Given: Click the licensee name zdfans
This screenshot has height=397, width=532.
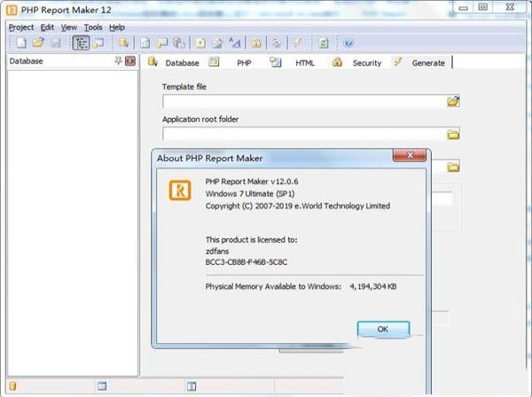Looking at the screenshot, I should (x=217, y=251).
